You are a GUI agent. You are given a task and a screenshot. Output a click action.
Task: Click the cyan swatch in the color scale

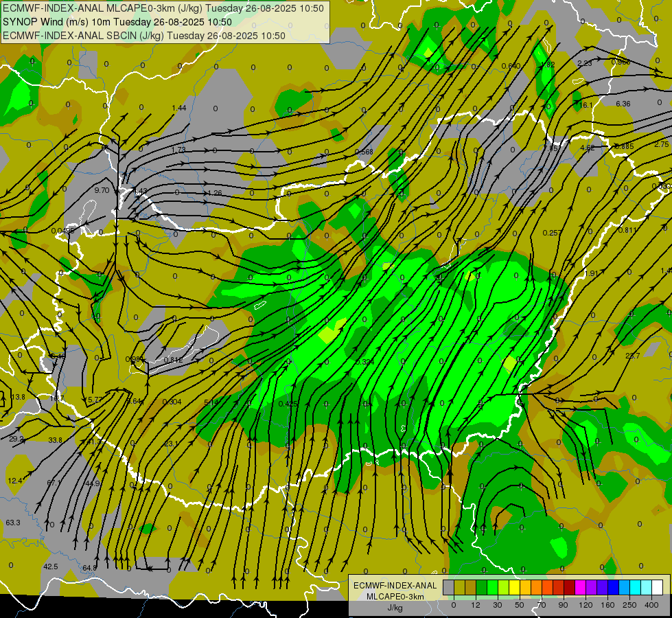(x=636, y=587)
